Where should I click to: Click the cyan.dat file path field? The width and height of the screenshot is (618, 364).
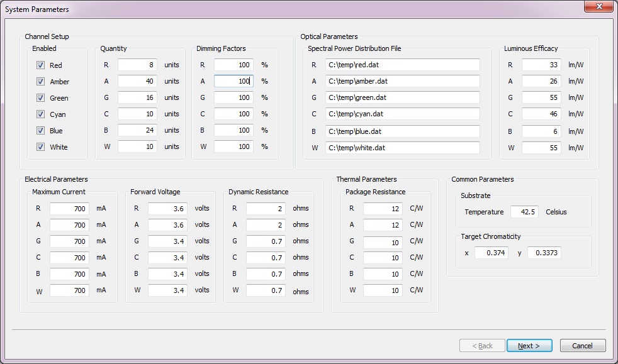(x=403, y=114)
